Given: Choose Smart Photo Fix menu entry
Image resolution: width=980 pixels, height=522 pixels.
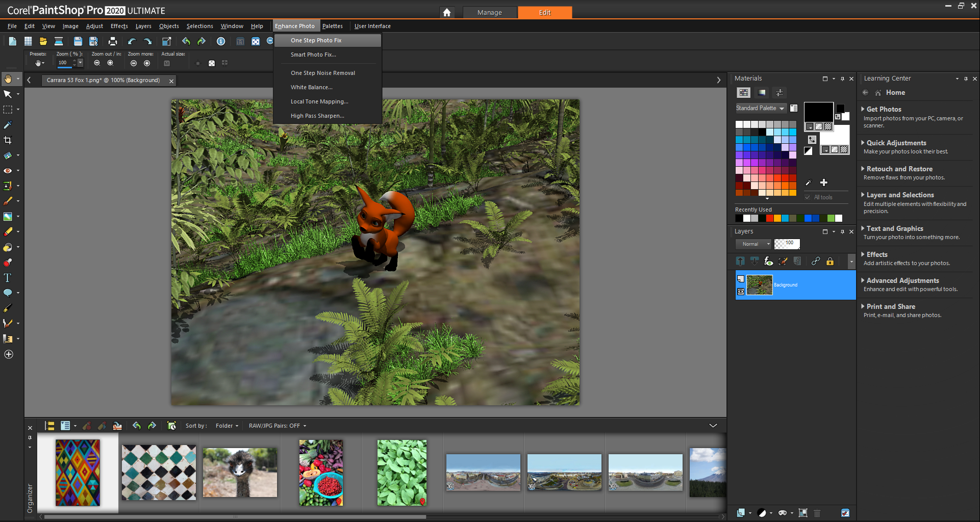Looking at the screenshot, I should click(x=328, y=55).
